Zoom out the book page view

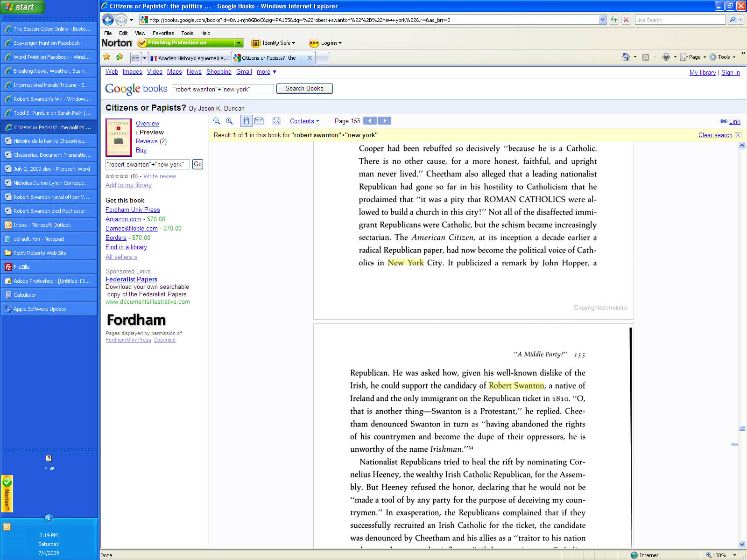click(217, 121)
